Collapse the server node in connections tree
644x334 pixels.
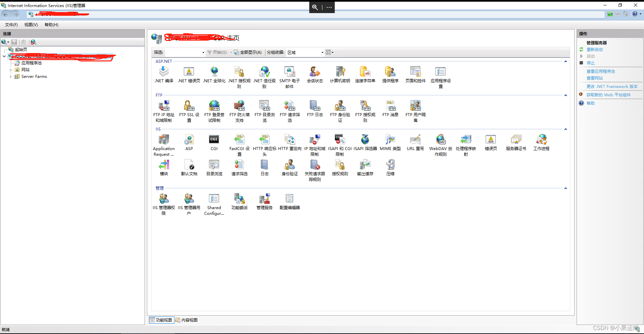click(4, 56)
